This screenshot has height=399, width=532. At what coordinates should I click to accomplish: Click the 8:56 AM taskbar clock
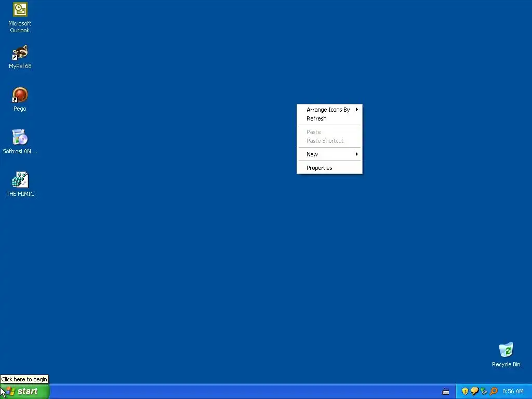513,392
